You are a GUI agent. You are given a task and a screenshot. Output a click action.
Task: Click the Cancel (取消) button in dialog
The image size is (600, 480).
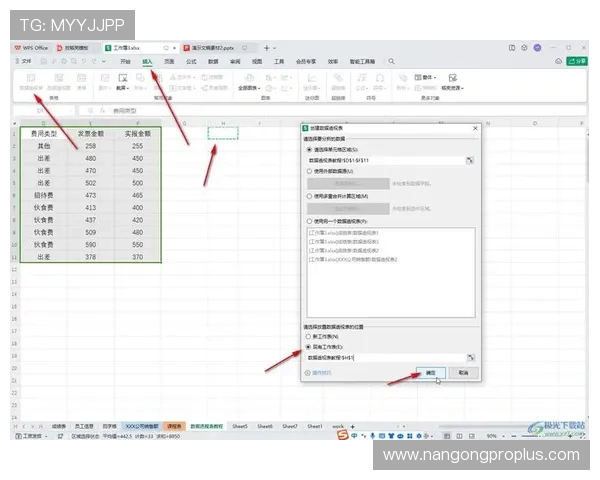coord(463,373)
